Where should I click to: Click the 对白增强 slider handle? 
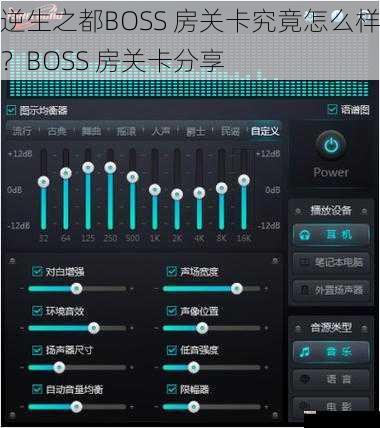coord(77,289)
